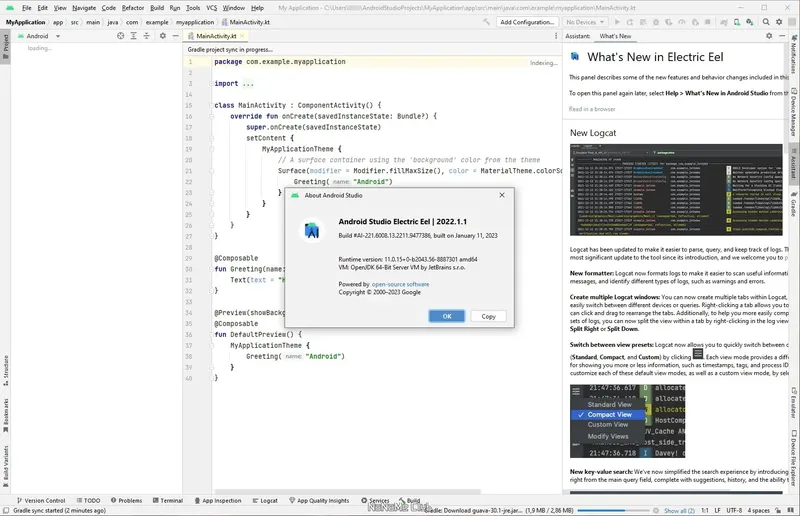Click the Search Everywhere magnifier icon
This screenshot has height=516, width=800.
pyautogui.click(x=766, y=22)
